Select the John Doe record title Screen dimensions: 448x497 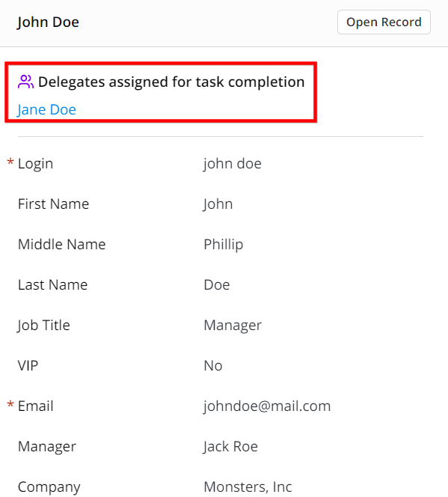[x=48, y=22]
